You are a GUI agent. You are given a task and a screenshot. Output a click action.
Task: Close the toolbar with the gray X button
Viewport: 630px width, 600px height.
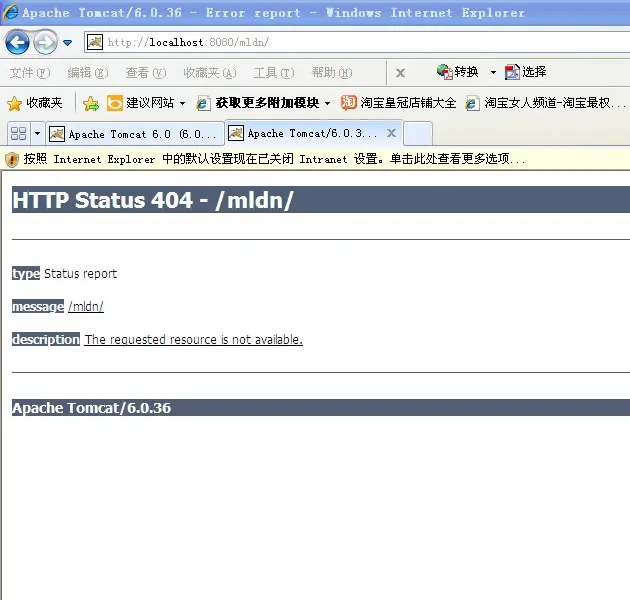[x=400, y=73]
